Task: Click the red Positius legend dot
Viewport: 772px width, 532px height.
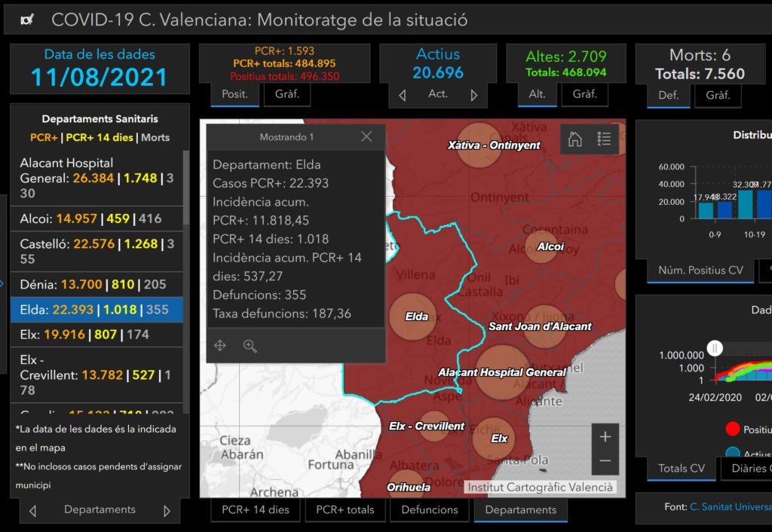Action: 733,430
